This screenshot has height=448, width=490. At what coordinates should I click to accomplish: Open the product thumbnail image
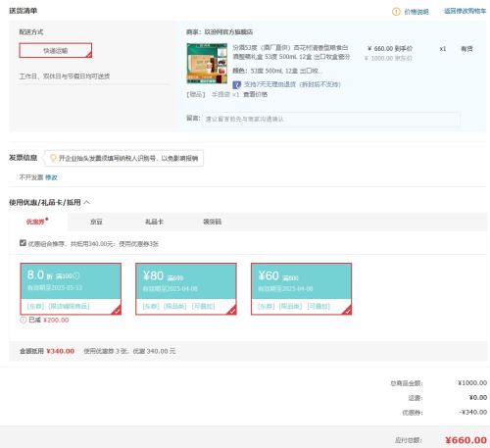207,64
